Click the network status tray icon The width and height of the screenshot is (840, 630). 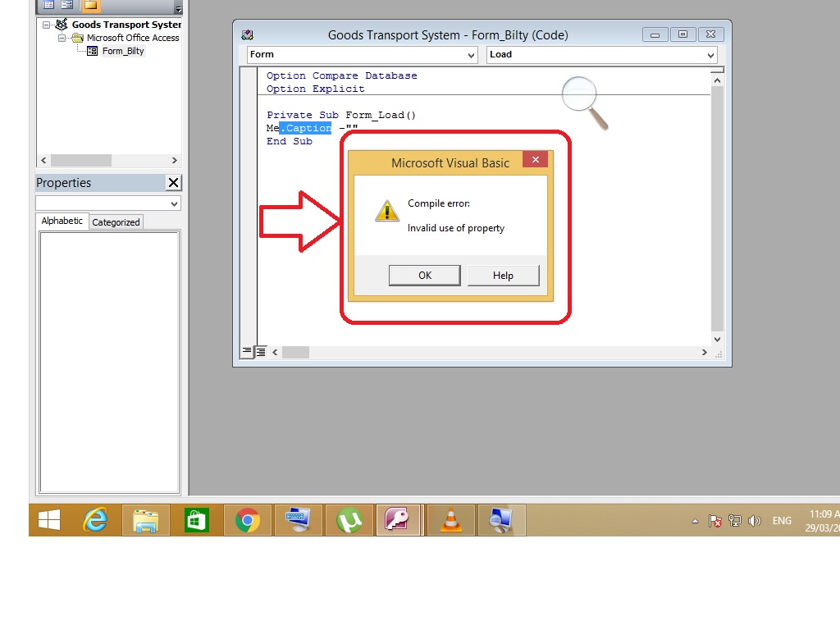coord(735,521)
